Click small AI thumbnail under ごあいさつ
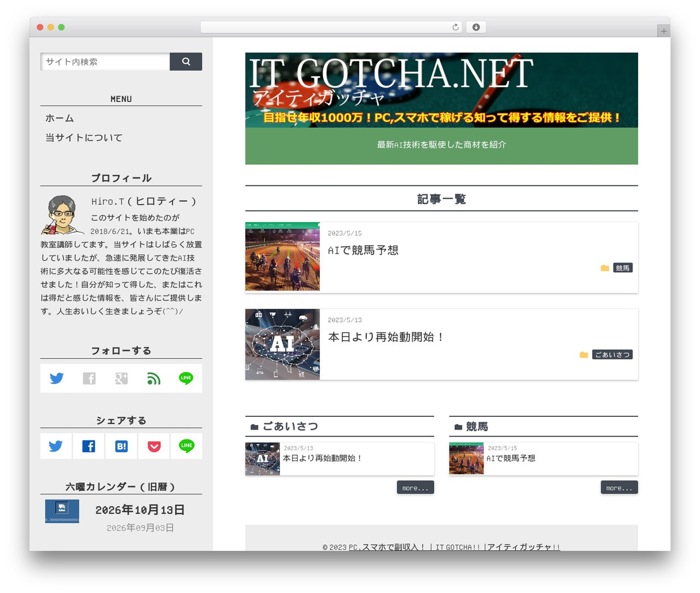This screenshot has height=593, width=700. 262,459
